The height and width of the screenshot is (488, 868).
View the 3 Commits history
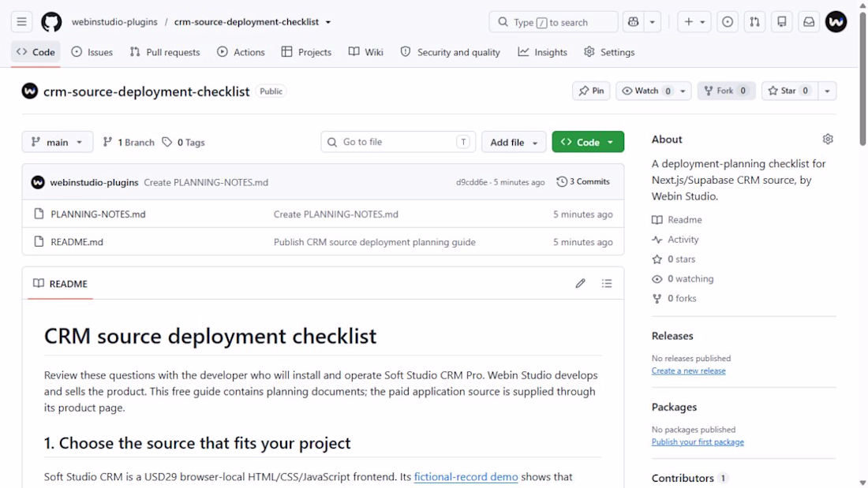pyautogui.click(x=583, y=181)
